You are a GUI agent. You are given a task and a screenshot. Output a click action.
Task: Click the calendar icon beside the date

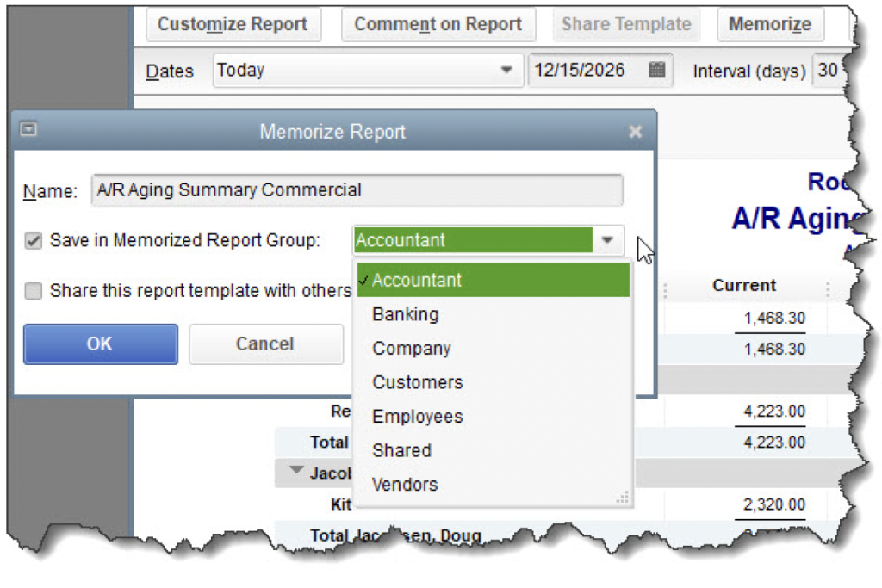656,71
